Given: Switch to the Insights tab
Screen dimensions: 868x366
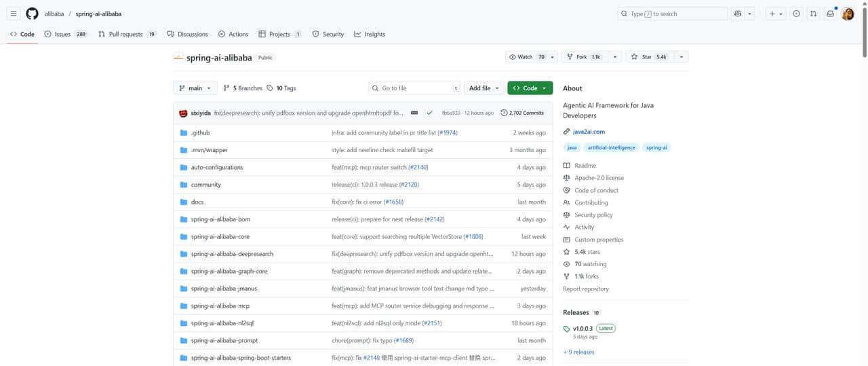Looking at the screenshot, I should [x=370, y=34].
